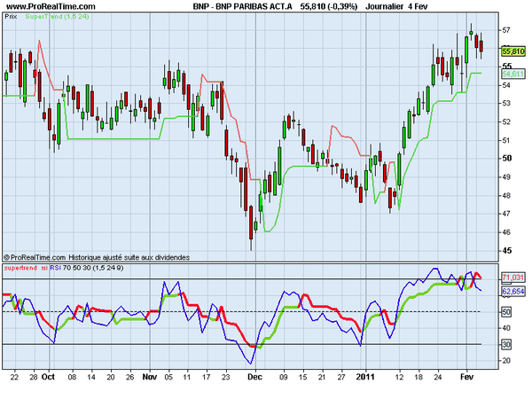The width and height of the screenshot is (532, 399).
Task: Jump to the Fev month marker
Action: click(466, 378)
